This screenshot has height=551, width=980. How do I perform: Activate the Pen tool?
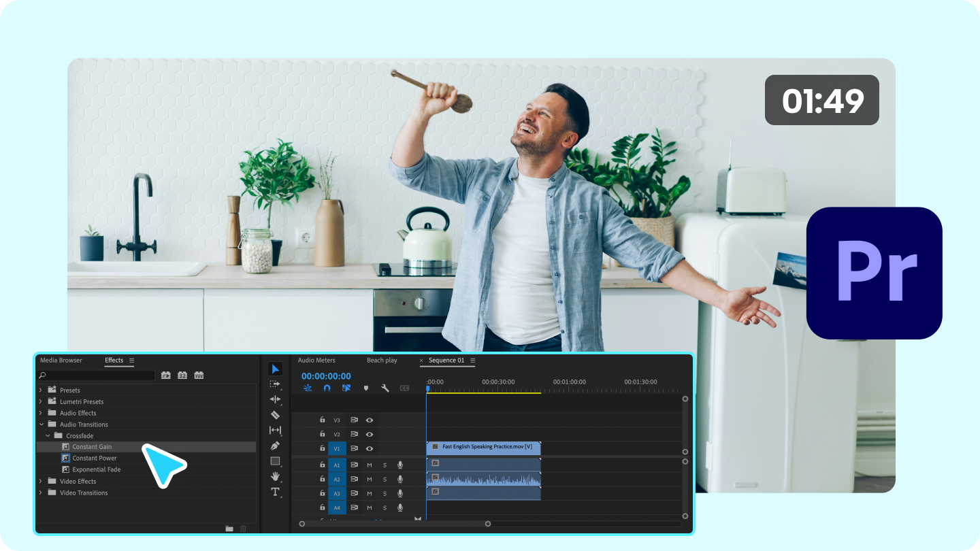click(x=275, y=446)
